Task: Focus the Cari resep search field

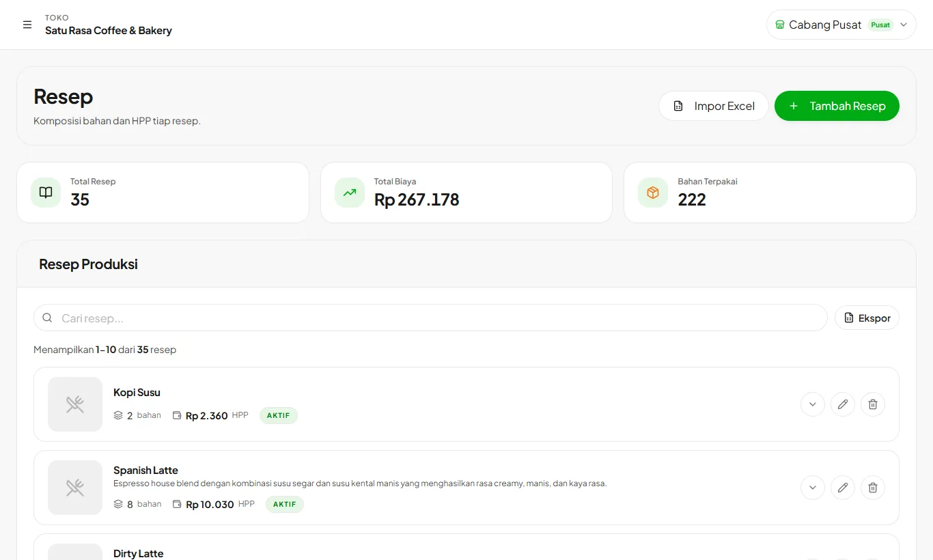Action: click(x=430, y=318)
